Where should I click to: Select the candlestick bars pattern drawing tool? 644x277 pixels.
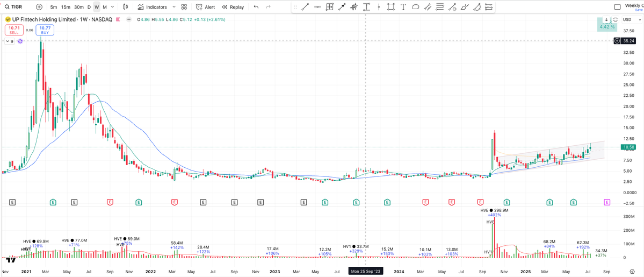click(354, 7)
